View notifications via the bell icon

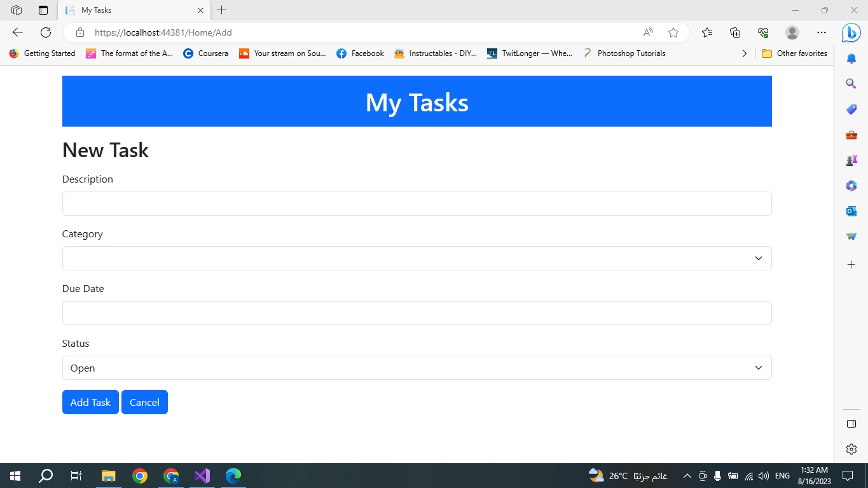pos(851,58)
